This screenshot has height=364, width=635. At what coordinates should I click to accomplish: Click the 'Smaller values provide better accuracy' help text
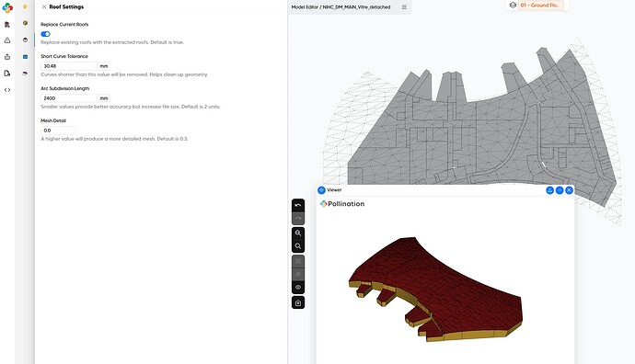[131, 107]
